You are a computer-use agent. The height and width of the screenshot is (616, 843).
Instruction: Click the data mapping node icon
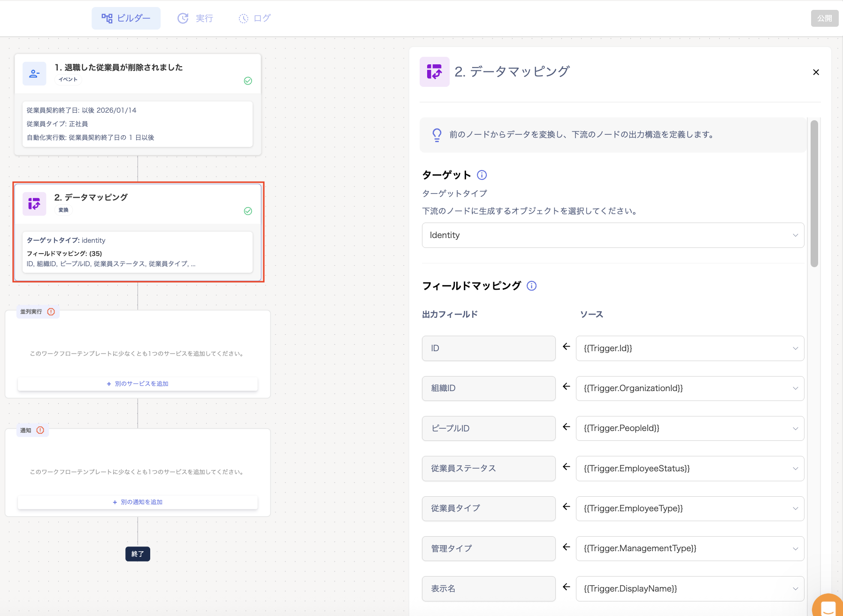[34, 204]
